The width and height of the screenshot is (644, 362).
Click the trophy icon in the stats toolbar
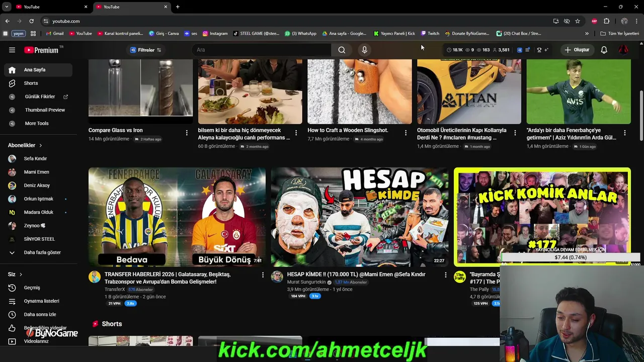(x=539, y=50)
